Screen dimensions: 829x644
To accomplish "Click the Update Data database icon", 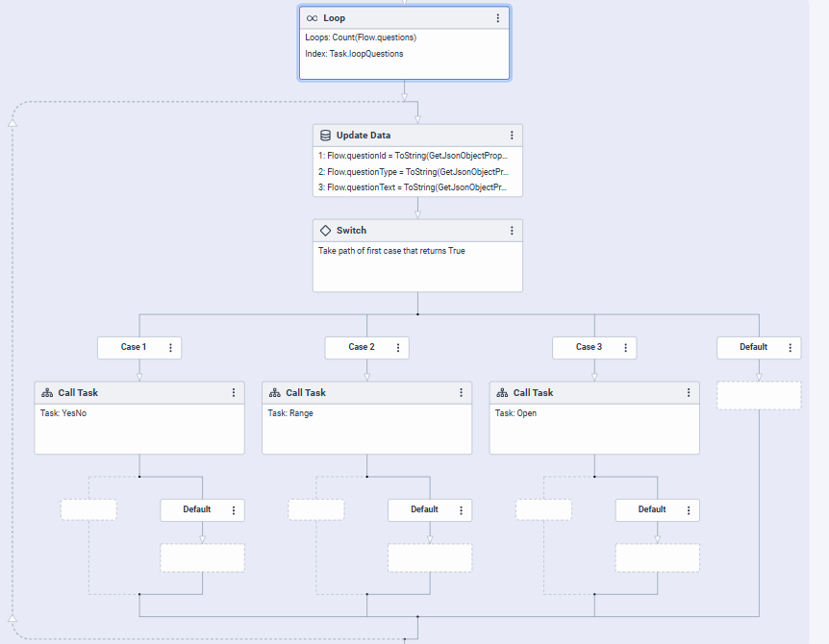I will tap(325, 136).
